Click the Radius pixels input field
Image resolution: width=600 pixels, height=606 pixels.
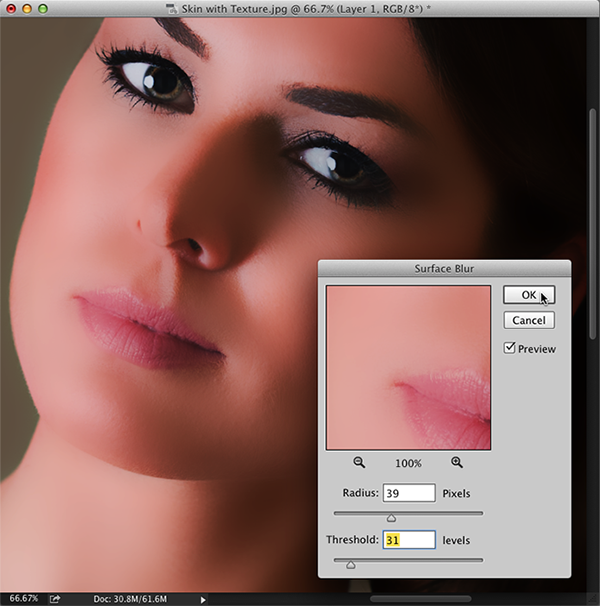point(409,493)
